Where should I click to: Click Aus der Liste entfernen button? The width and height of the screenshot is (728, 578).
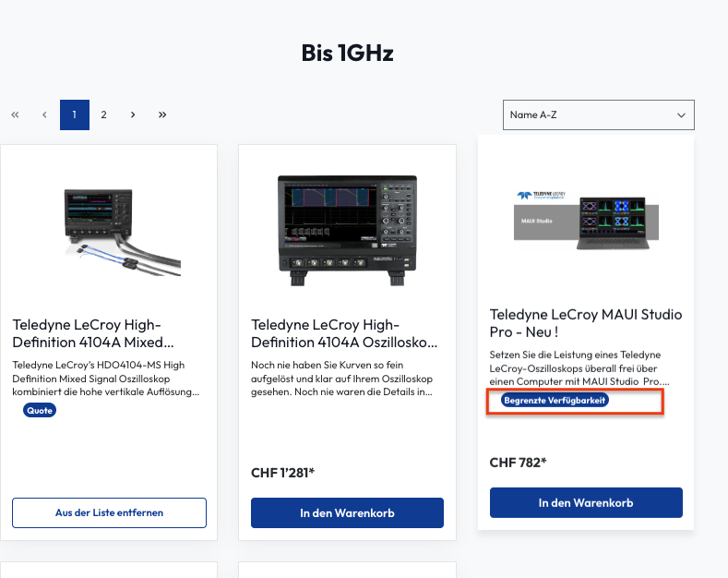point(109,513)
